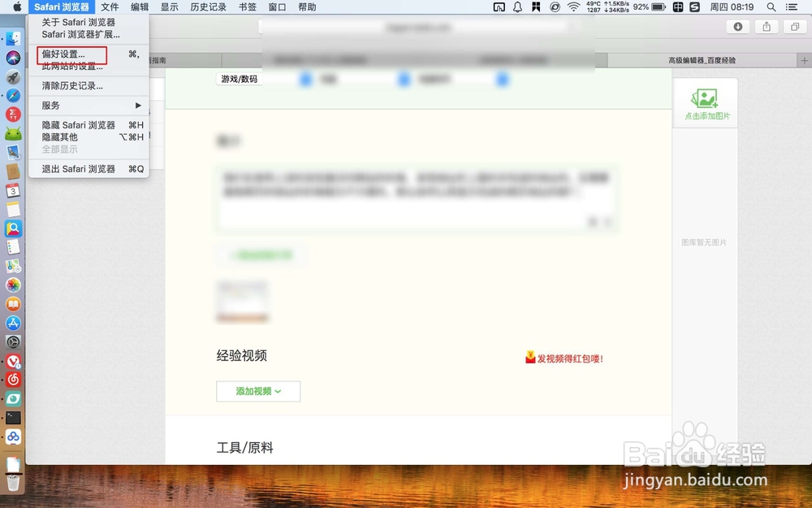Click the Wi-Fi status icon
This screenshot has width=812, height=508.
(x=573, y=7)
